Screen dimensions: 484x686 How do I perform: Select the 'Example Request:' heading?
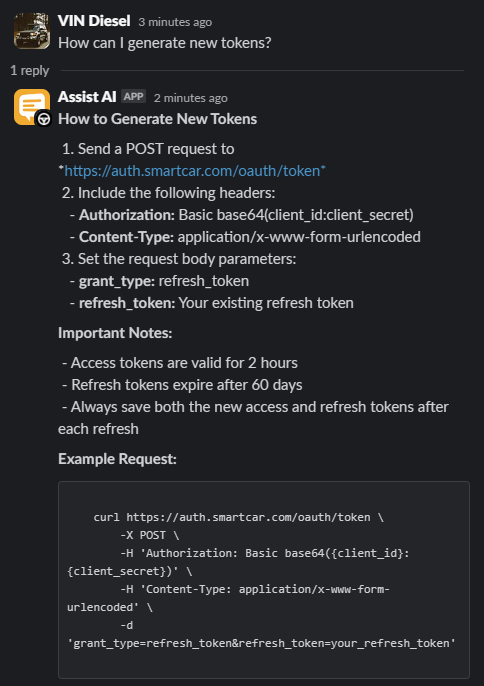click(x=117, y=459)
